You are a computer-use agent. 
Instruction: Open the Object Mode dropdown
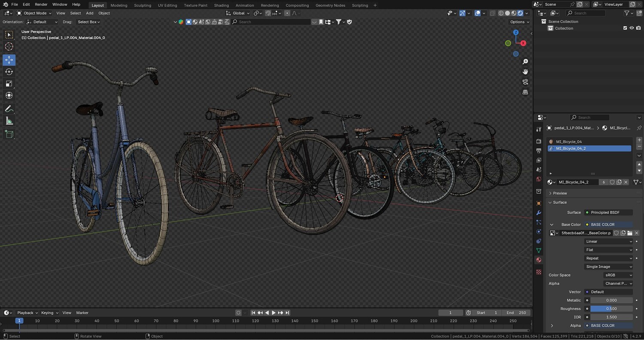[x=35, y=13]
